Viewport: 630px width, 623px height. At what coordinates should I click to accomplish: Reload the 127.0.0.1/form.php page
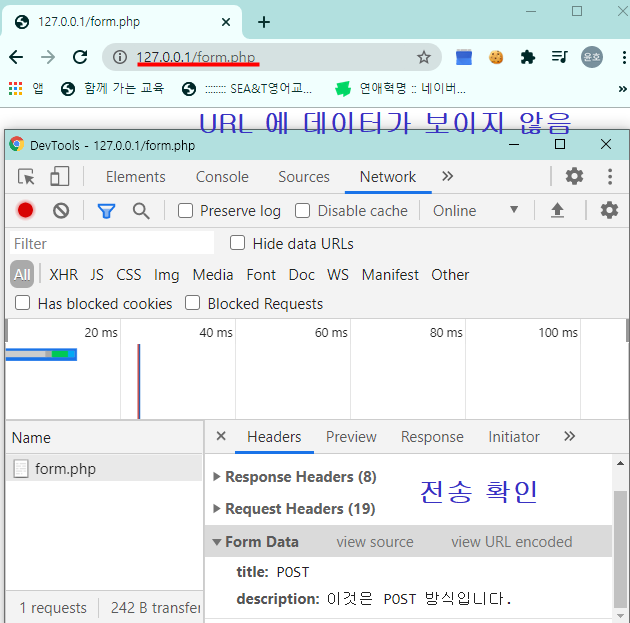coord(80,57)
